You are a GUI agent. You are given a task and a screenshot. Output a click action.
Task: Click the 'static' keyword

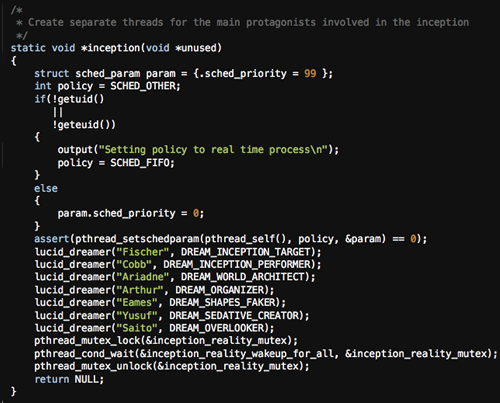click(28, 48)
